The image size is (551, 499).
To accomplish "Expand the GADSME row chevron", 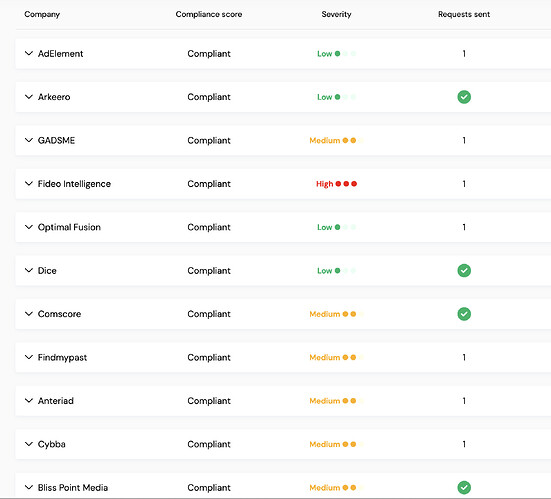I will click(x=29, y=140).
